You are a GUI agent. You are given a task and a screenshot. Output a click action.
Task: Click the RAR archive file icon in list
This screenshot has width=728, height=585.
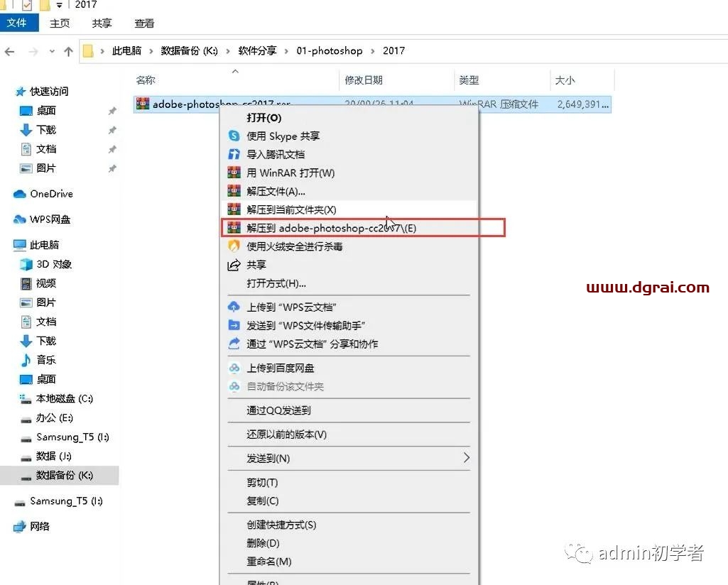[x=143, y=104]
